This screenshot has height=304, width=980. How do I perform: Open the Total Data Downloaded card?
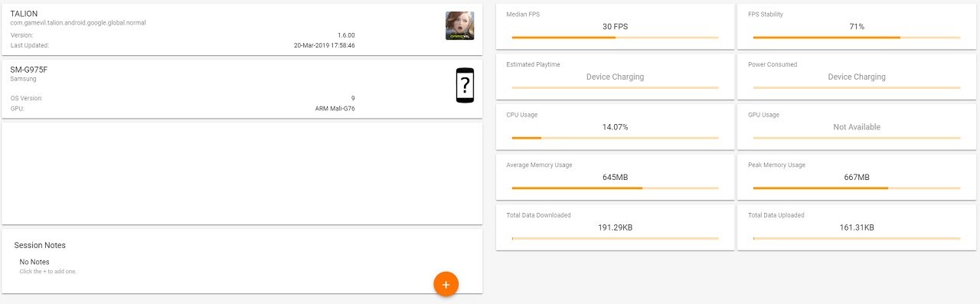click(x=615, y=227)
